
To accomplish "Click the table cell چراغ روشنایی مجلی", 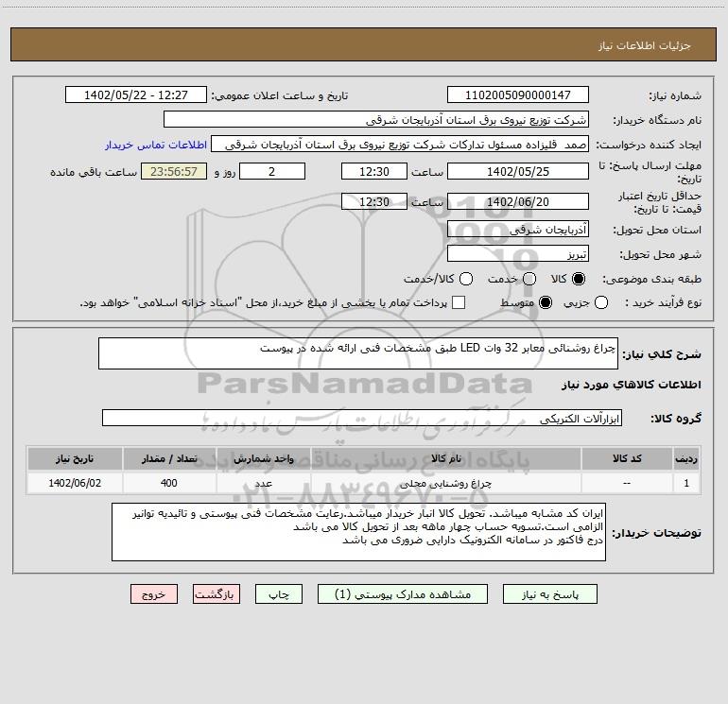I will [x=446, y=483].
